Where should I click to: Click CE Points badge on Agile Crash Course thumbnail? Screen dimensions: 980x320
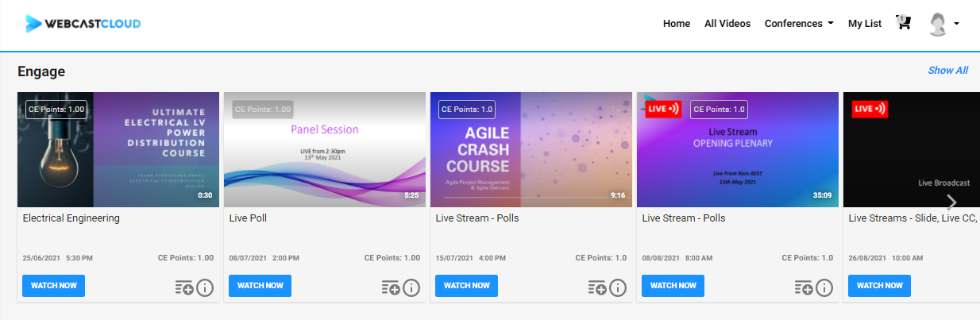467,109
